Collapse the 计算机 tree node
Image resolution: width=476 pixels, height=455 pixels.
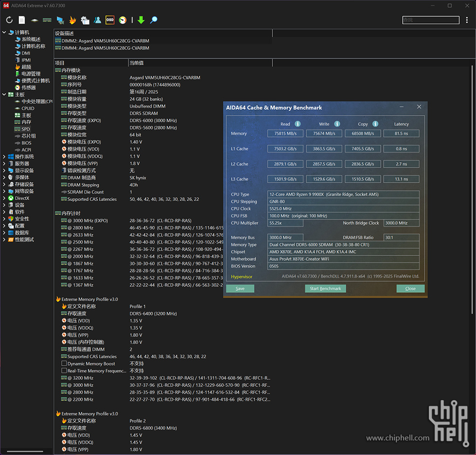[4, 32]
